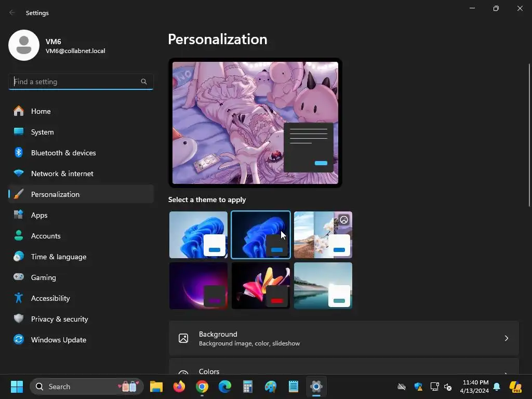Open Windows Update page
This screenshot has width=532, height=399.
81,339
